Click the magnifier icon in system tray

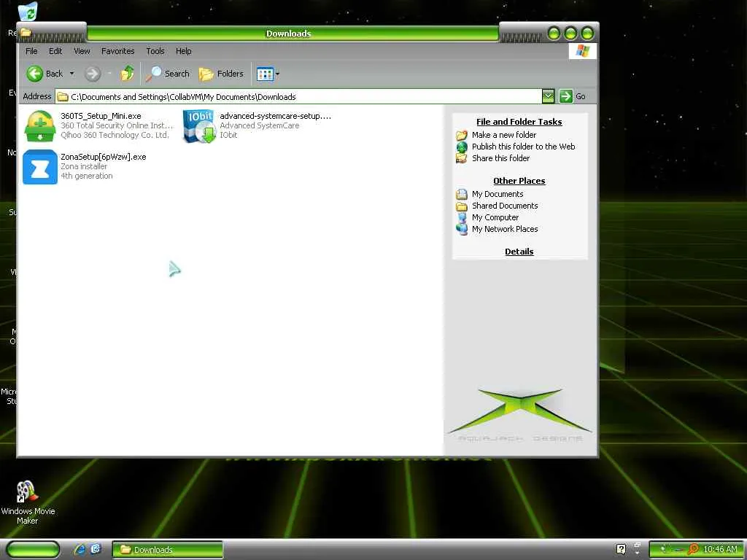693,549
